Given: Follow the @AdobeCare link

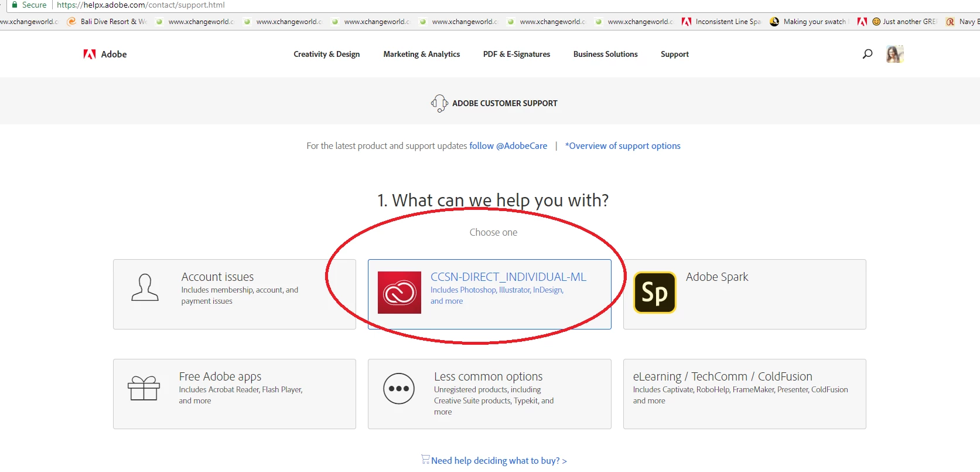Looking at the screenshot, I should 508,146.
